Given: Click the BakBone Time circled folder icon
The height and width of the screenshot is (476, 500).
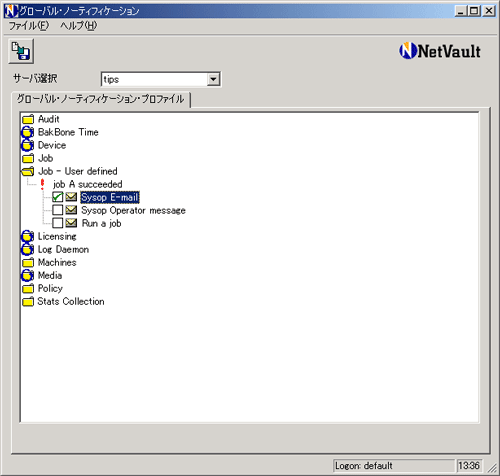Looking at the screenshot, I should click(x=28, y=132).
